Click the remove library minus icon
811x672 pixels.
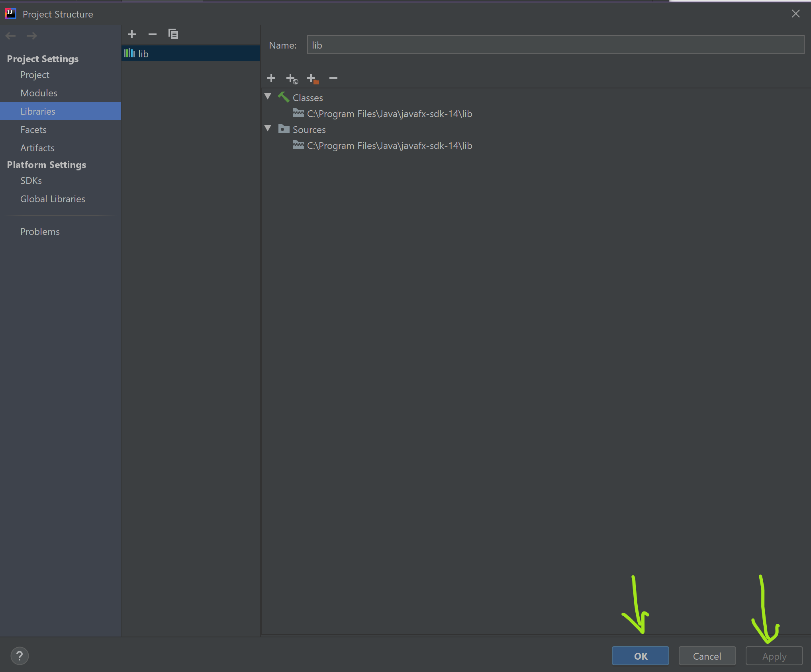coord(152,34)
